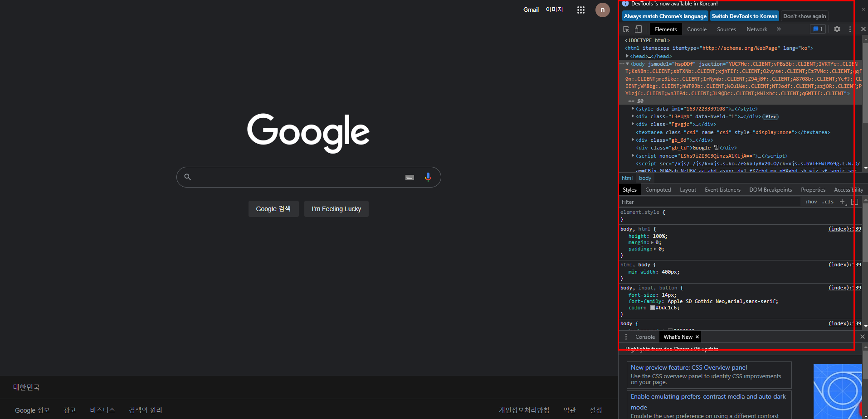Screen dimensions: 868x419
Task: Activate the DevTools inspect element picker
Action: click(x=626, y=29)
